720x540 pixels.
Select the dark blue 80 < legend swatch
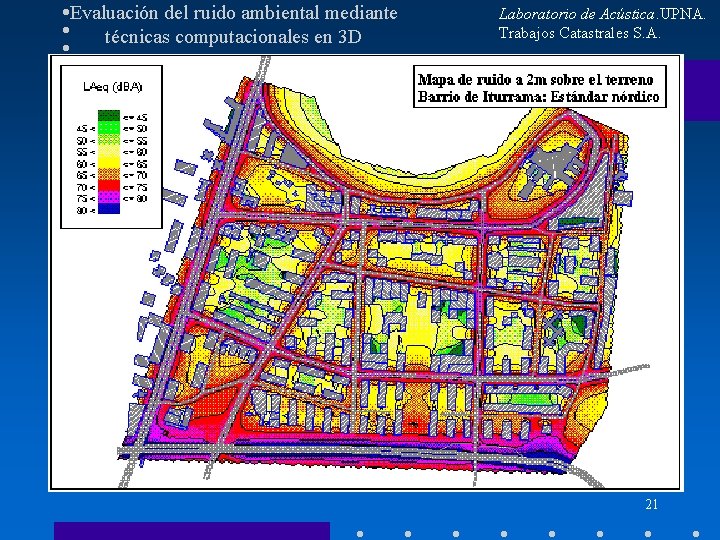pos(109,209)
